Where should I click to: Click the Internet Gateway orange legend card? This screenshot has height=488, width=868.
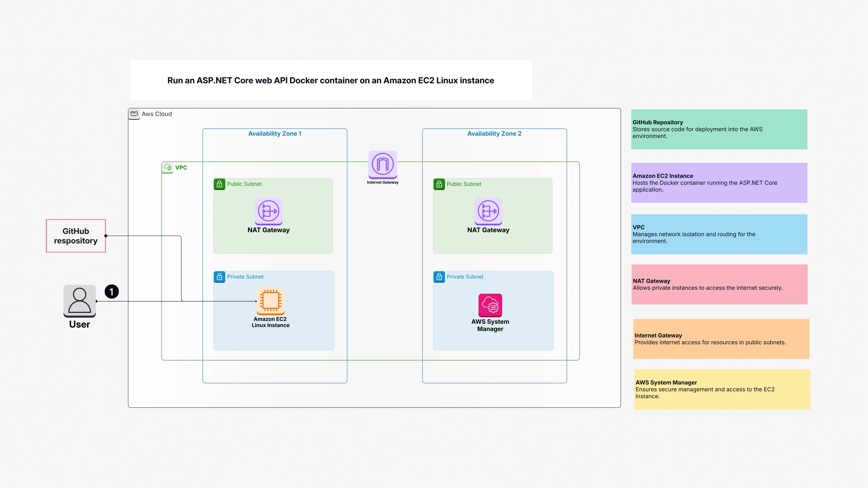(x=721, y=339)
